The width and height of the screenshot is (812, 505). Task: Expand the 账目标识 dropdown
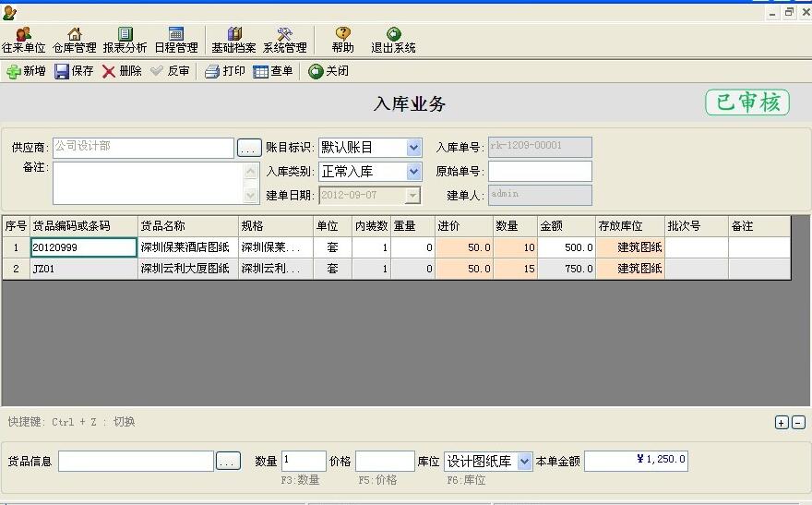pyautogui.click(x=413, y=148)
